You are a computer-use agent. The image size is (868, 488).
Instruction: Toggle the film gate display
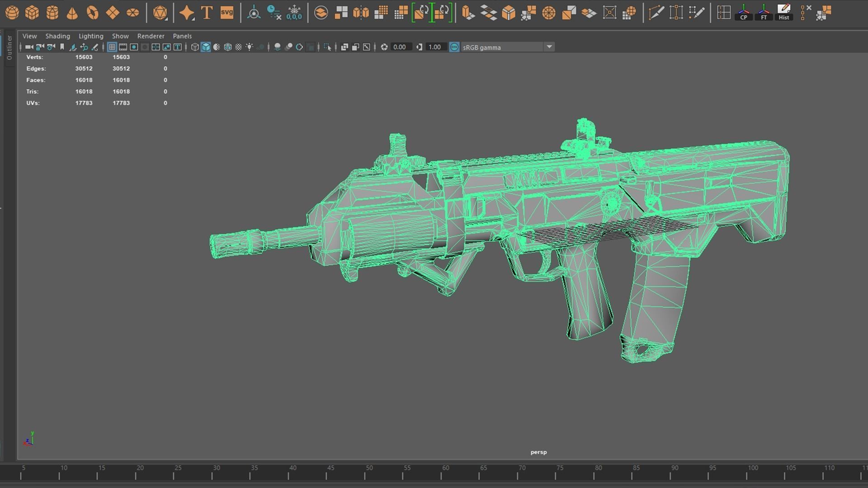(x=123, y=47)
